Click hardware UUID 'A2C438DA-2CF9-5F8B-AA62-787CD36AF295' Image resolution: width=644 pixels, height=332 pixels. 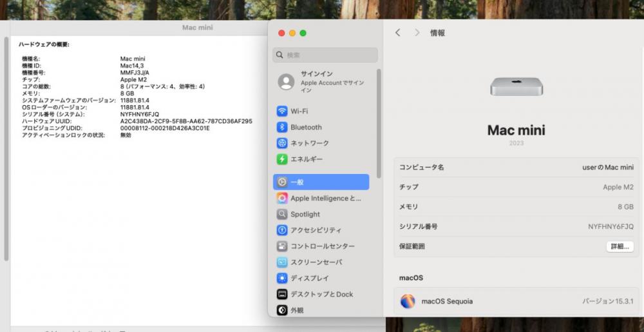[186, 121]
